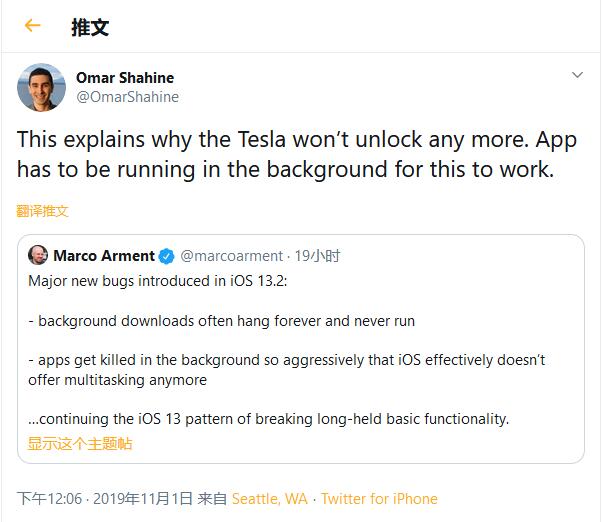Open Omar Shahine's profile picture
This screenshot has height=522, width=602.
click(41, 87)
